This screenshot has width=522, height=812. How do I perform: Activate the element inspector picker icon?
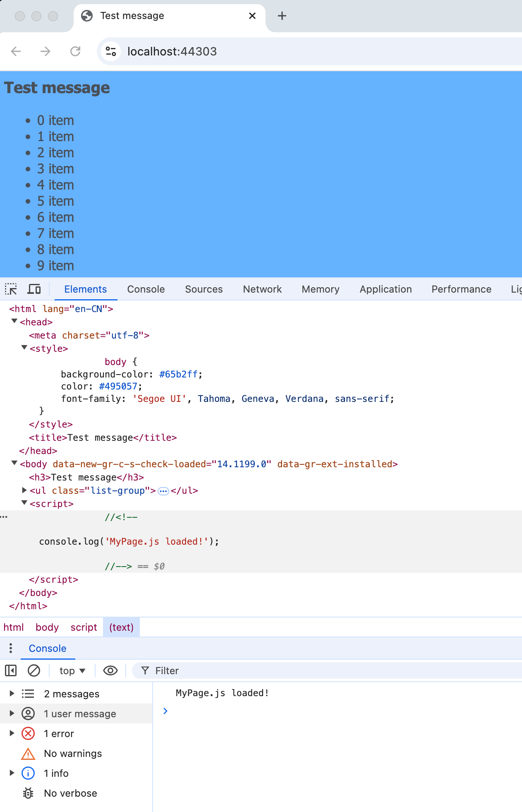tap(11, 289)
